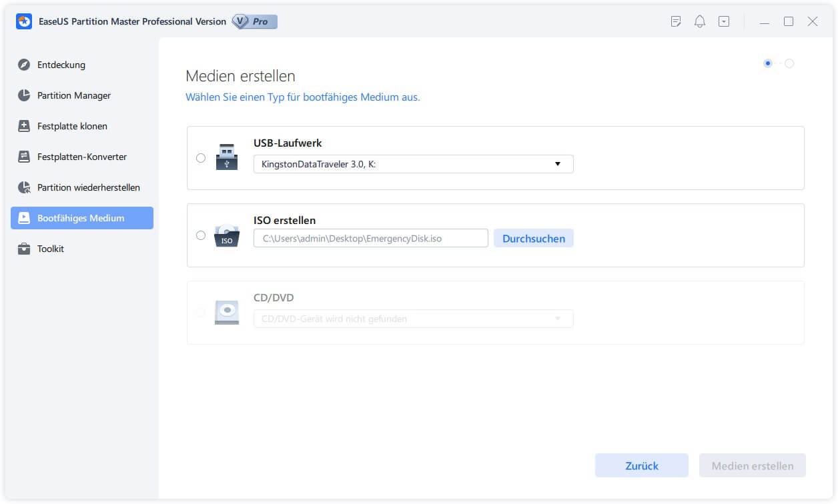Click the second step indicator dot
The width and height of the screenshot is (838, 504).
point(789,63)
